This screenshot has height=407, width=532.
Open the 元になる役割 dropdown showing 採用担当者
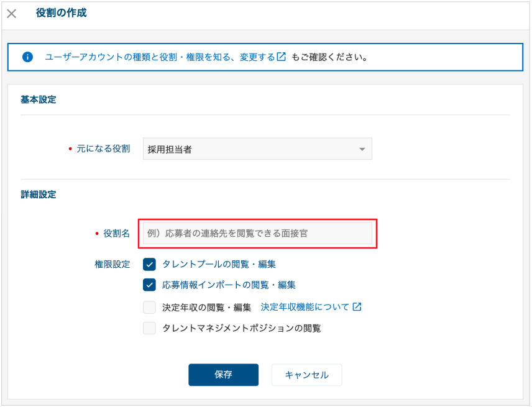[257, 149]
